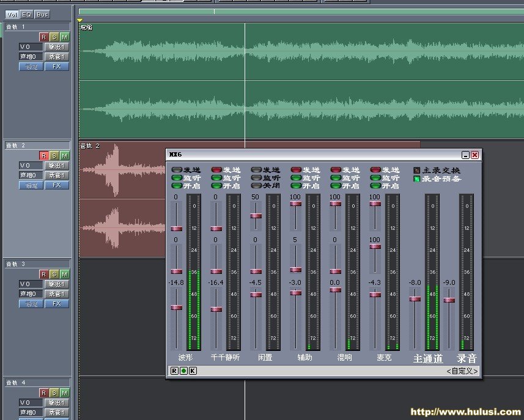Open 输出1 output selector on 音轨 3
Viewport: 524px width, 420px height.
[57, 284]
